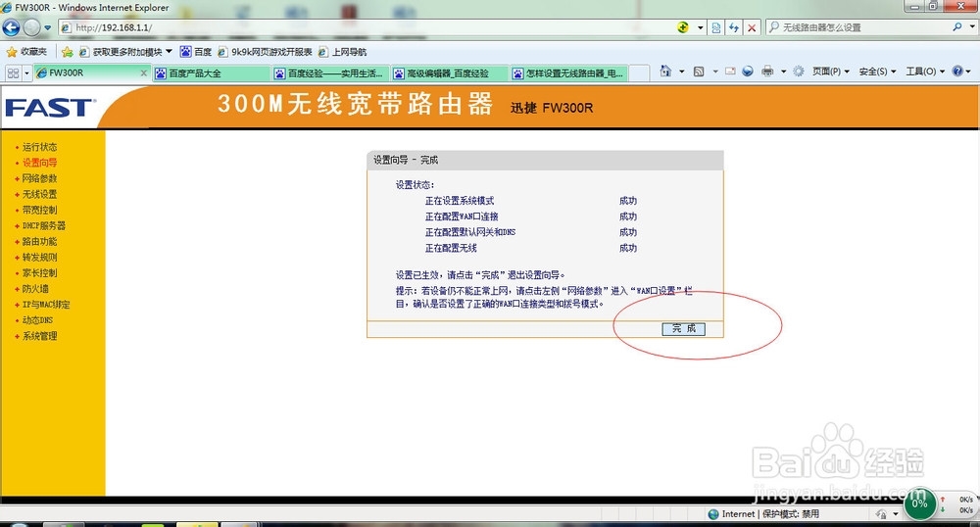980x527 pixels.
Task: Open 动态DNS in the router sidebar
Action: pyautogui.click(x=37, y=320)
